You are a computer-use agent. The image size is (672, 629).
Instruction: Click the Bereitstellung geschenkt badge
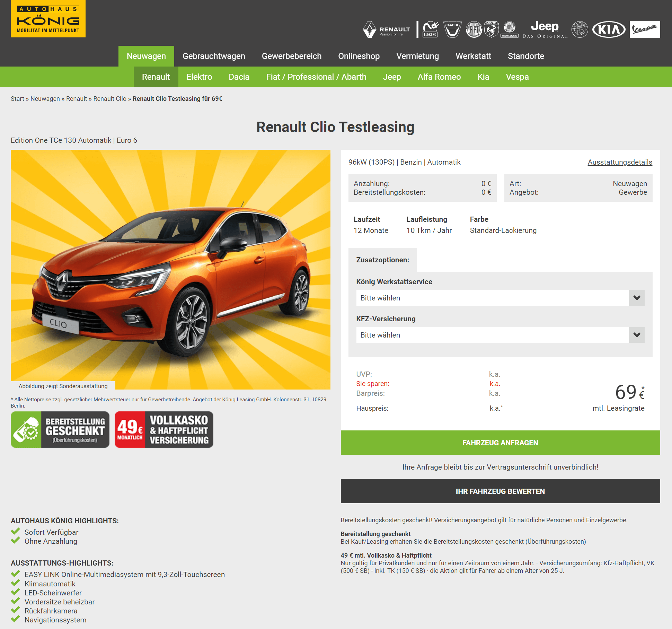(x=60, y=430)
